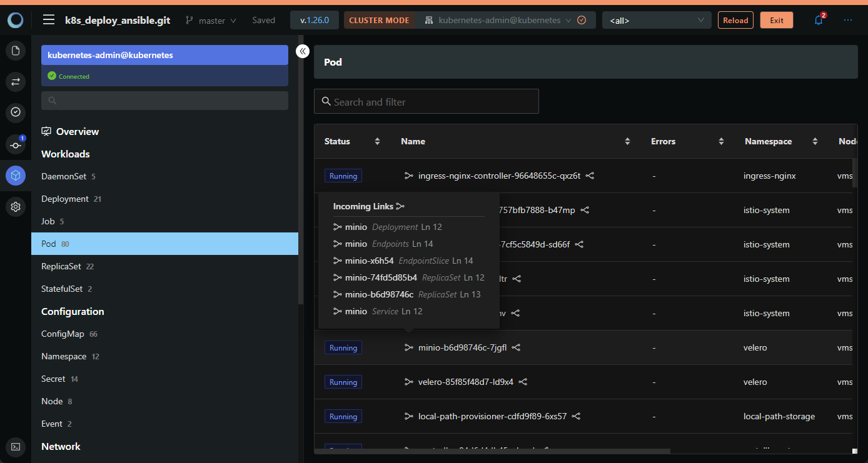Open minio Service Ln 12 incoming link

(378, 311)
